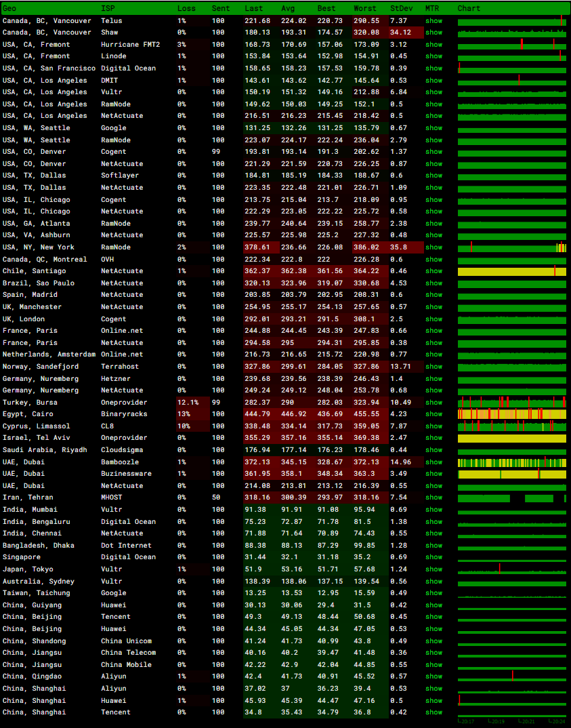Click show for Egypt, Cairo Binaryracks
571x728 pixels.
tap(433, 414)
